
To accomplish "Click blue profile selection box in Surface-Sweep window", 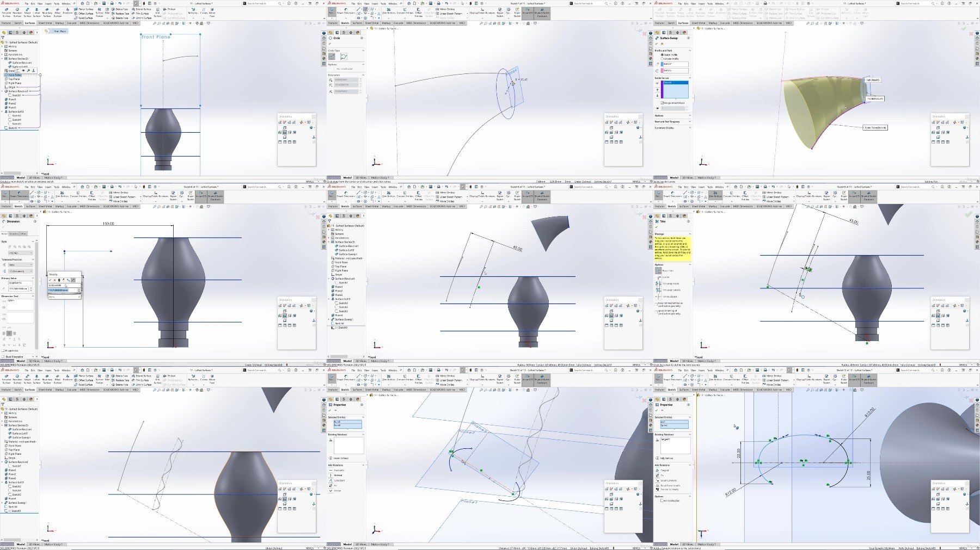I will point(675,64).
